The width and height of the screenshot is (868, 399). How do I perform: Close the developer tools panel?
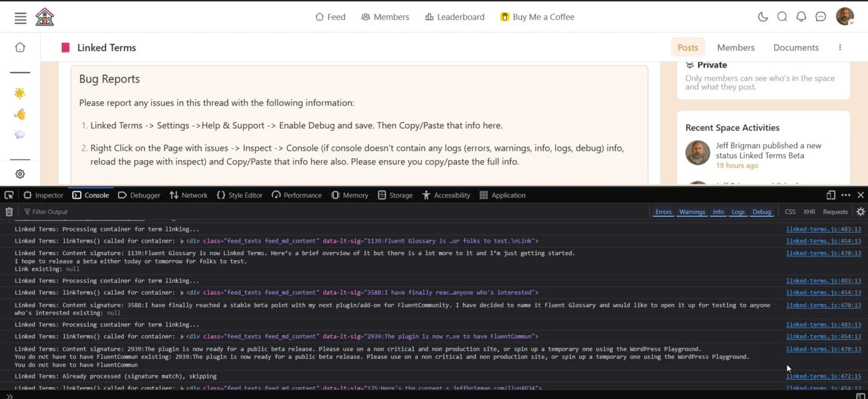861,195
